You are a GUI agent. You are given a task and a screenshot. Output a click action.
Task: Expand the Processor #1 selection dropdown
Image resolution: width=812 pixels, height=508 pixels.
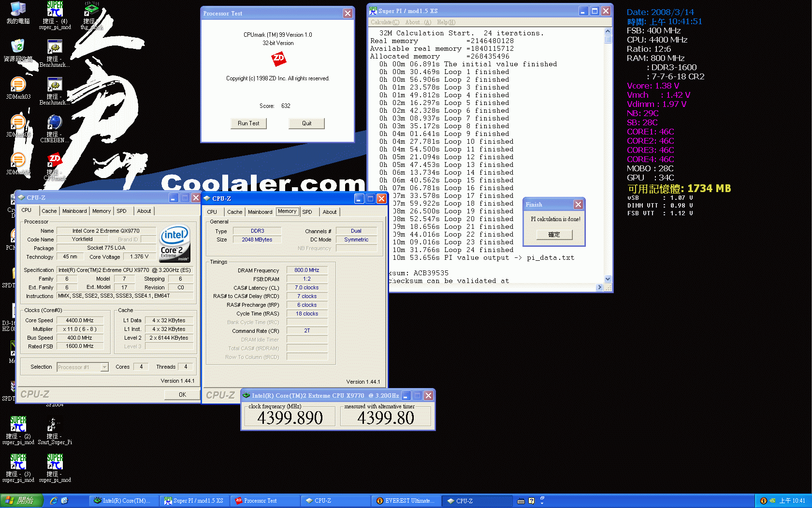pos(104,367)
